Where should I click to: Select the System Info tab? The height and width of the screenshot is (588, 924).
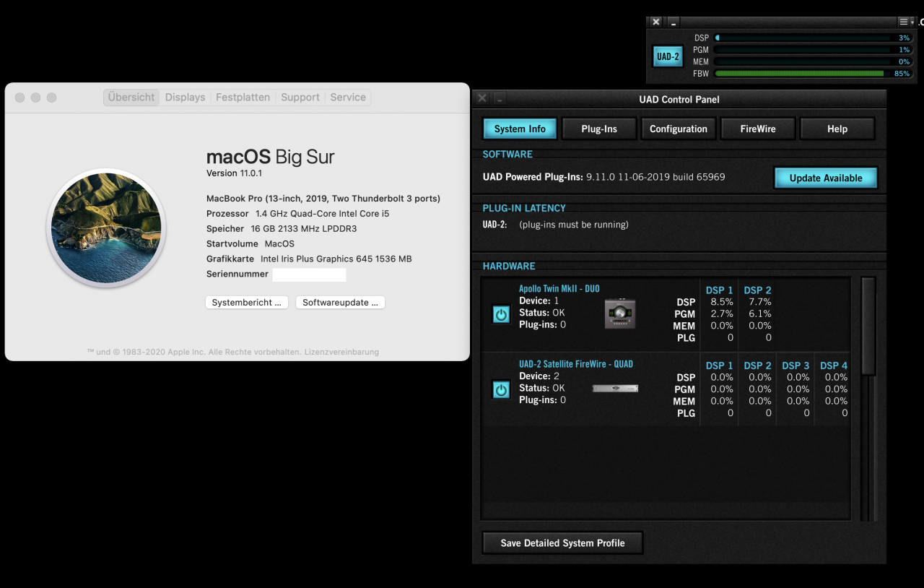(520, 129)
